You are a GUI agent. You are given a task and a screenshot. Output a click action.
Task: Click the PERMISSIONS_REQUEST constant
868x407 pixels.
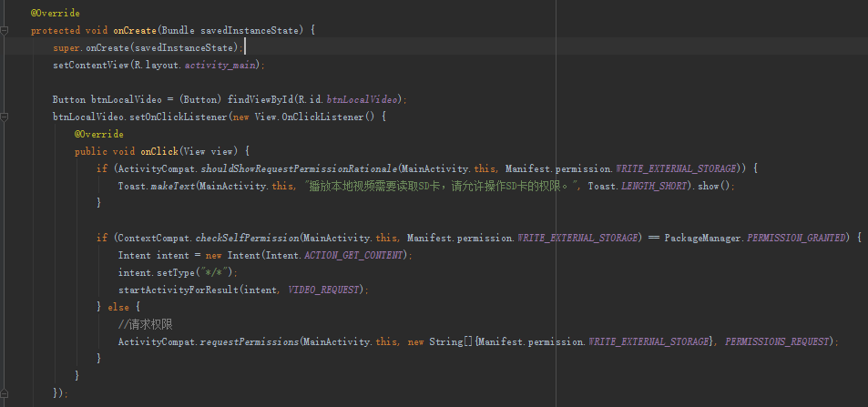(x=778, y=341)
